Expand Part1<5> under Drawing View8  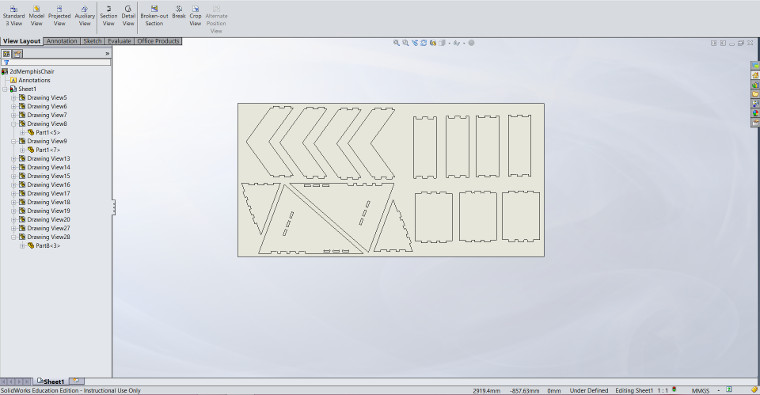click(22, 133)
